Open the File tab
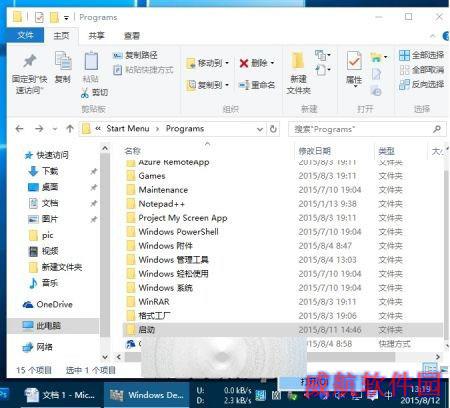 pyautogui.click(x=25, y=35)
